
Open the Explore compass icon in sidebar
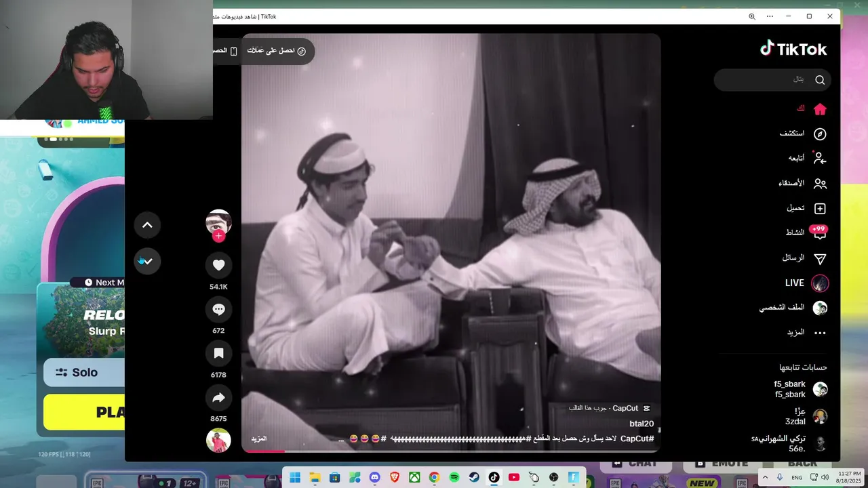click(x=820, y=134)
